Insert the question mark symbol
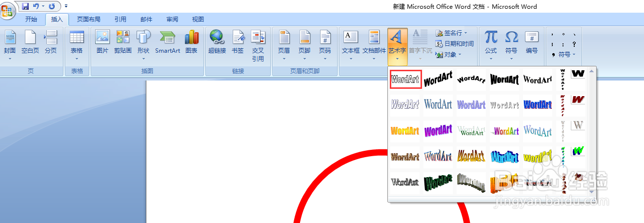This screenshot has width=644, height=223. point(574,44)
